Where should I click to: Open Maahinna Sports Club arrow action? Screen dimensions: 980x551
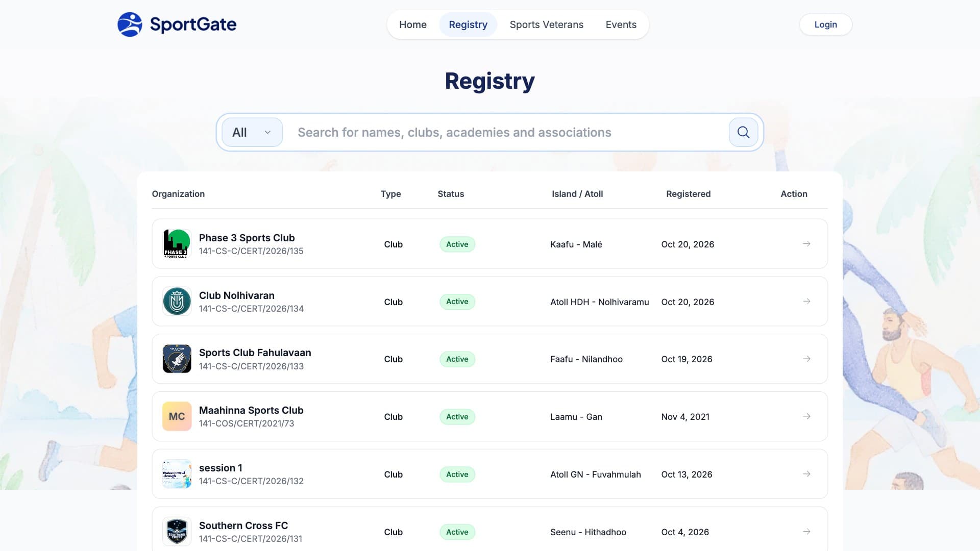806,417
